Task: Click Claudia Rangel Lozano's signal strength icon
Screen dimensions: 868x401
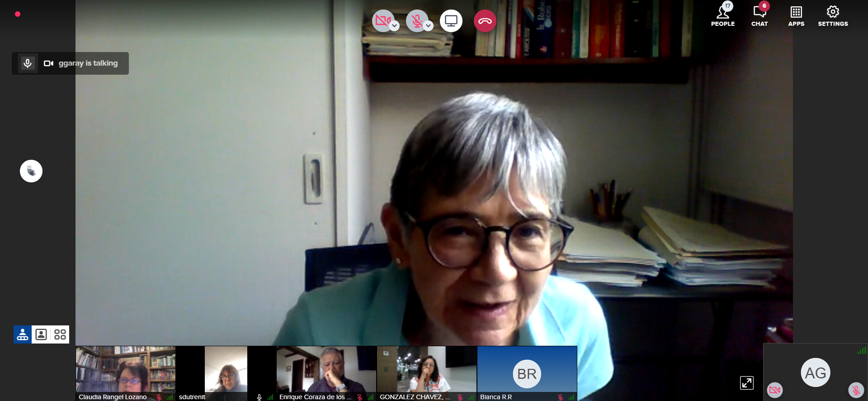Action: click(x=170, y=397)
